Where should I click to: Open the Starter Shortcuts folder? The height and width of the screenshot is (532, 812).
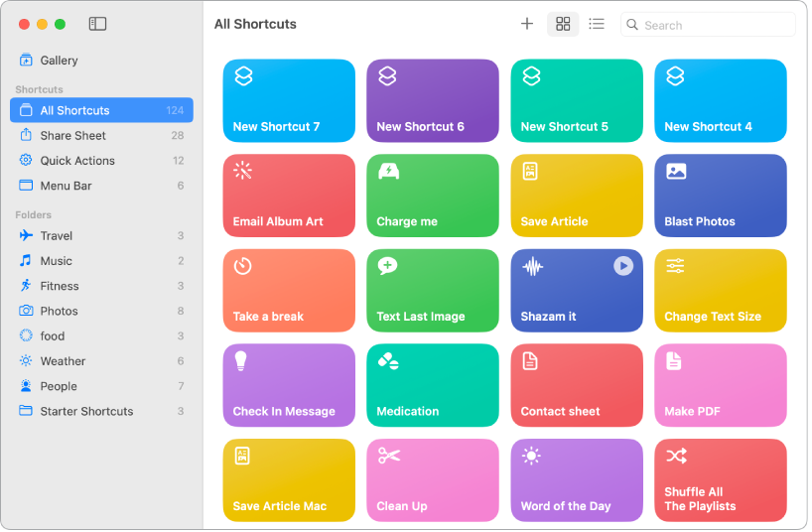pos(86,412)
